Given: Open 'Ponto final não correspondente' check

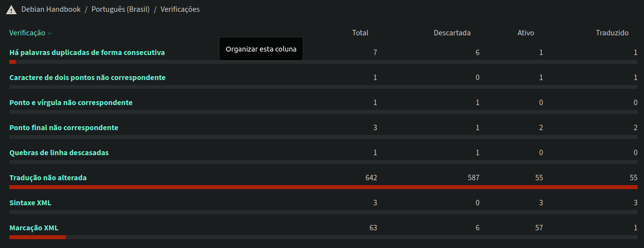Looking at the screenshot, I should tap(64, 128).
